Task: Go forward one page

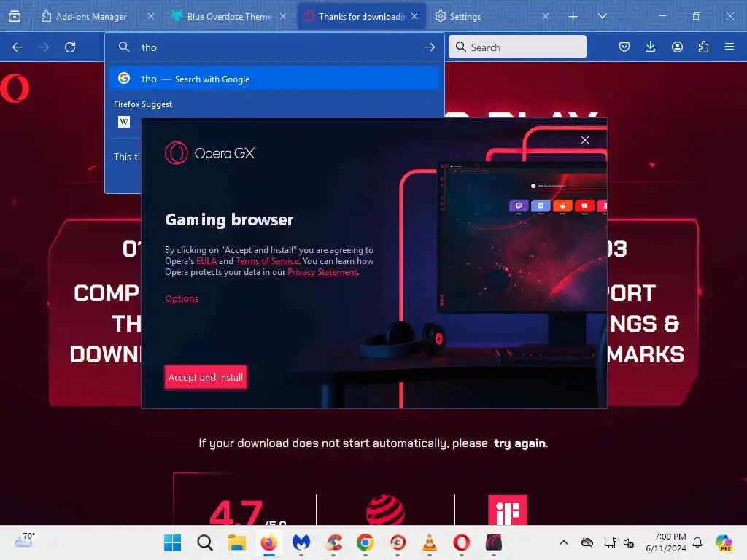Action: click(44, 47)
